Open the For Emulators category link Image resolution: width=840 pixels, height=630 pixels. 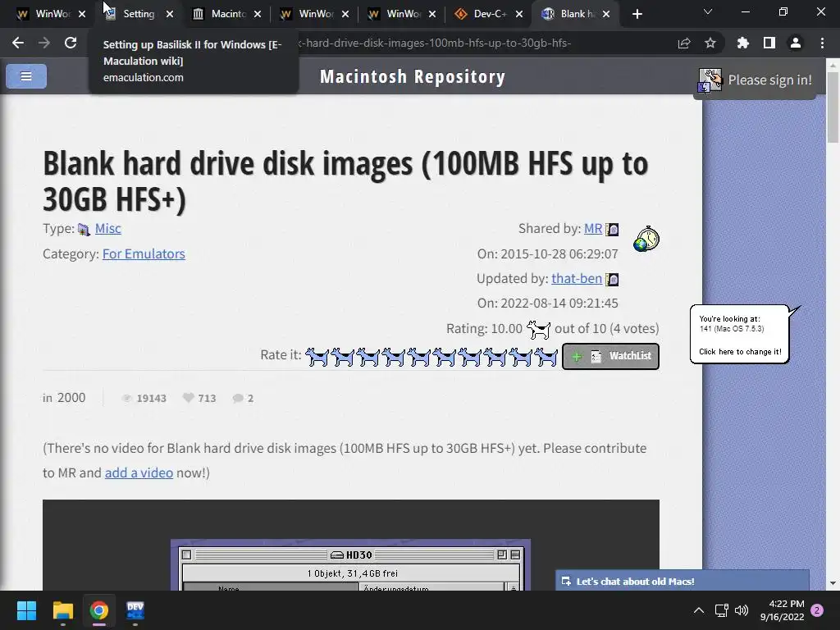(144, 253)
